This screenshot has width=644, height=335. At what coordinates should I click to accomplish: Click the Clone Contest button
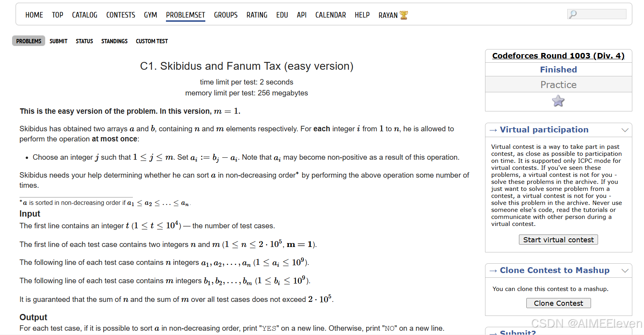tap(558, 303)
